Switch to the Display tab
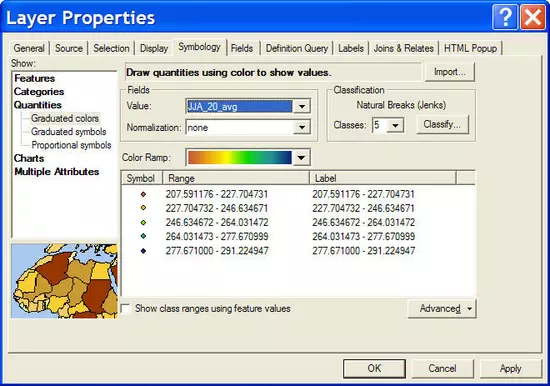 point(154,48)
